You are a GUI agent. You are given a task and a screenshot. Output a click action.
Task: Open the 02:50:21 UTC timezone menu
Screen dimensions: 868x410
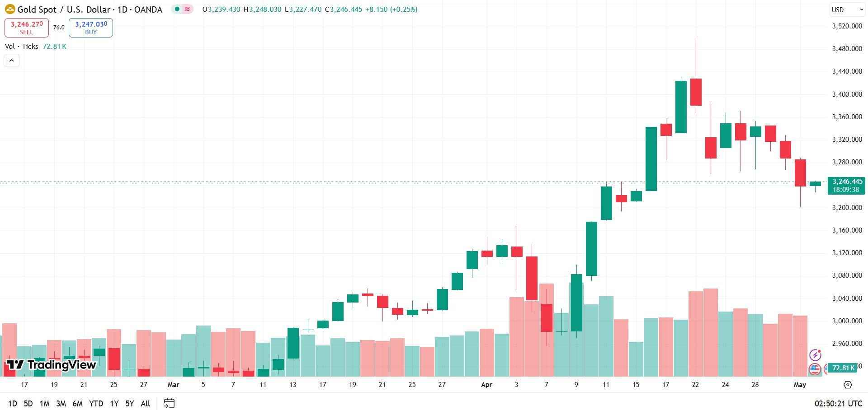point(838,404)
